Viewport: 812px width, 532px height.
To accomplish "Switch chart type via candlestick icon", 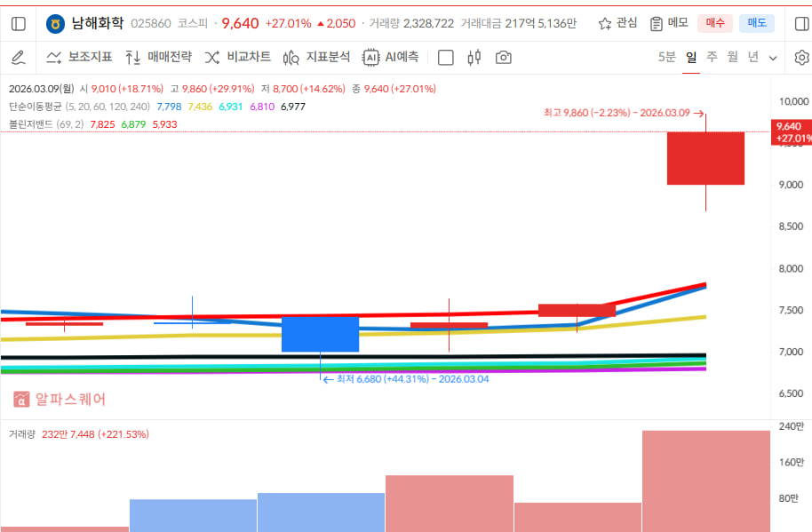I will (x=474, y=58).
